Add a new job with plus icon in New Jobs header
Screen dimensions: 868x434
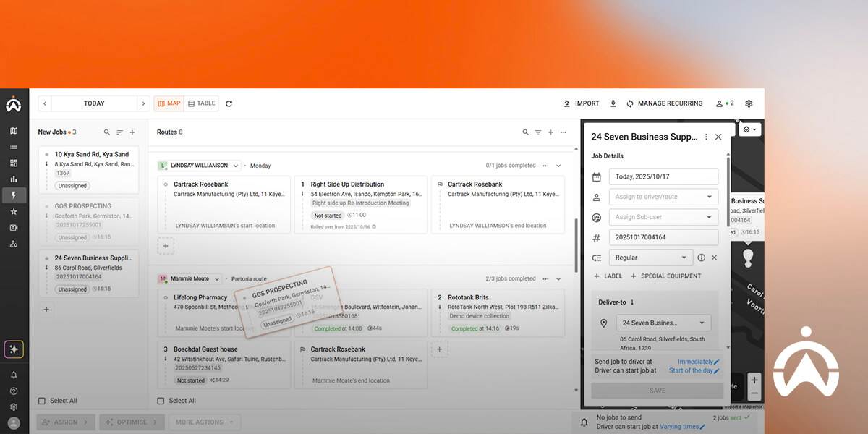click(132, 132)
